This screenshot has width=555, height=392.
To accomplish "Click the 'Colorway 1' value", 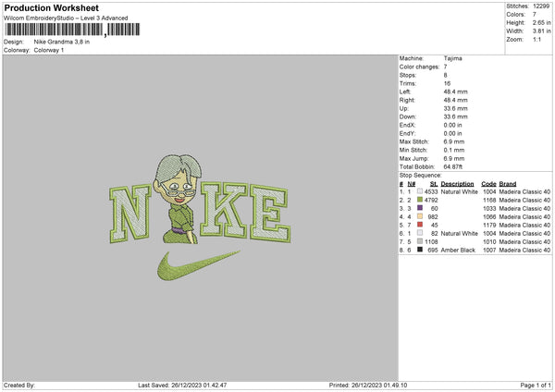I will pyautogui.click(x=49, y=50).
